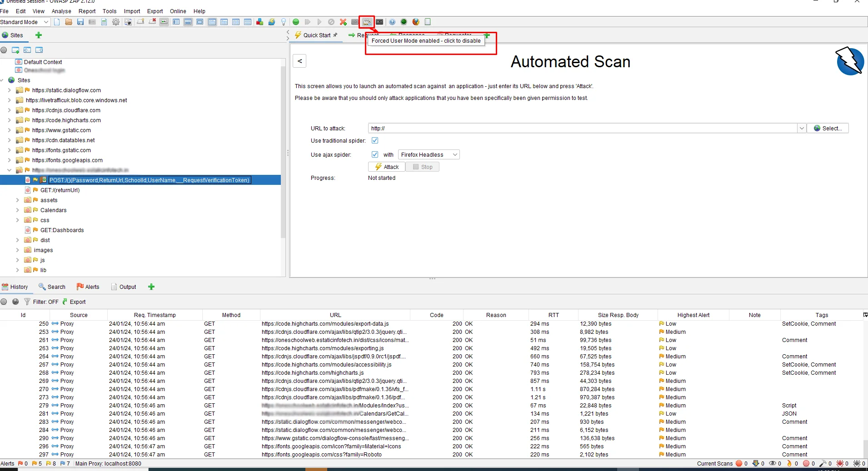Click the green circle break toggle icon
The width and height of the screenshot is (868, 471).
click(x=296, y=22)
